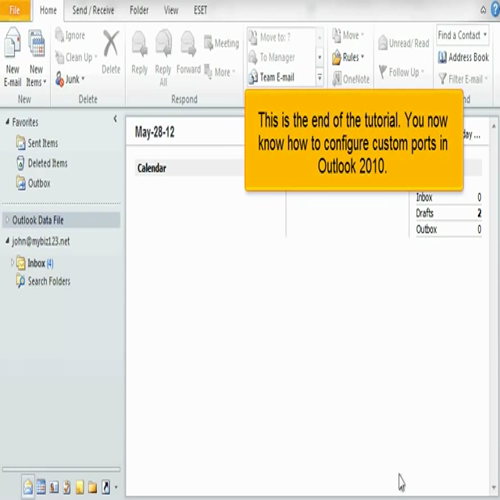Open the Filter E-mail dropdown
Screen dimensions: 500x500
tap(463, 79)
